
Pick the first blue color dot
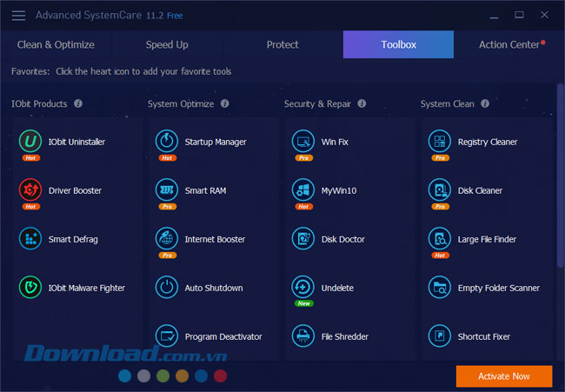tap(124, 375)
